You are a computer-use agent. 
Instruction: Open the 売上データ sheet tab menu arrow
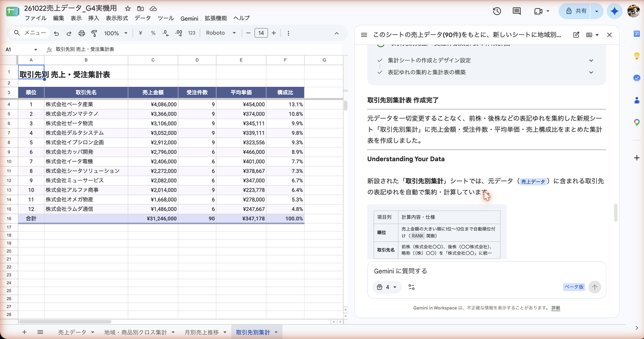point(92,332)
